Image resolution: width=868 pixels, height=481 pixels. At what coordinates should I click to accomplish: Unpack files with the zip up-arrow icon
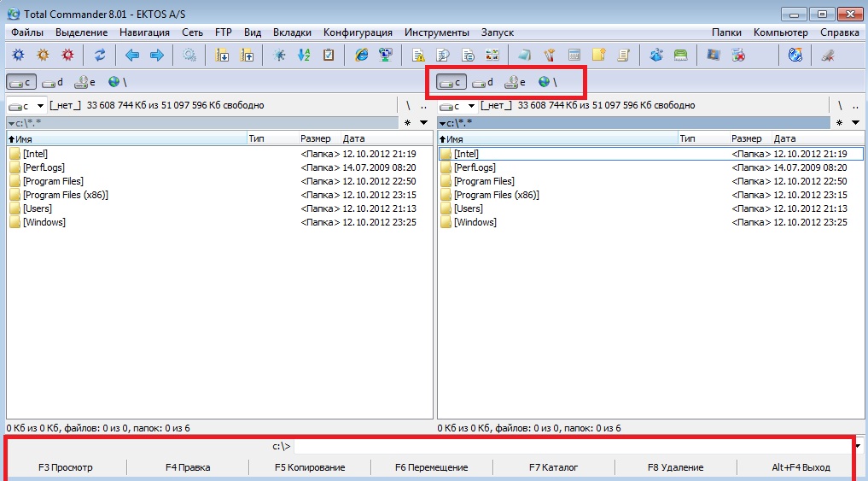(x=247, y=55)
